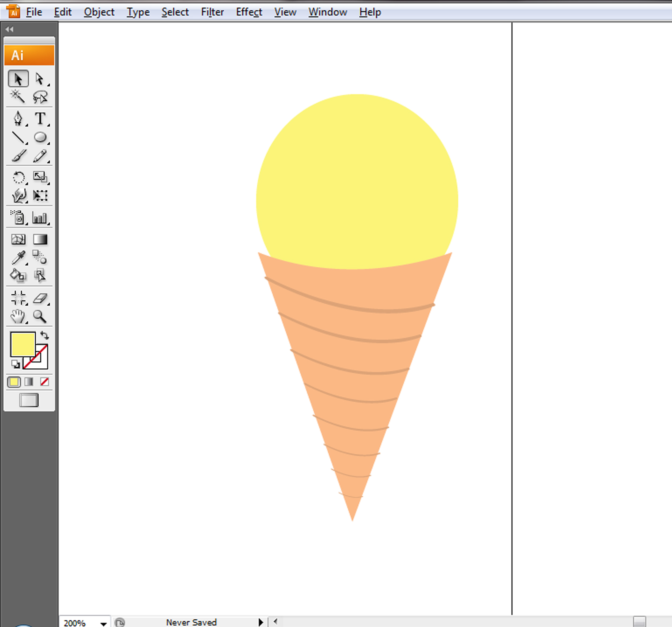This screenshot has height=627, width=672.
Task: Open the Effect menu
Action: click(249, 12)
